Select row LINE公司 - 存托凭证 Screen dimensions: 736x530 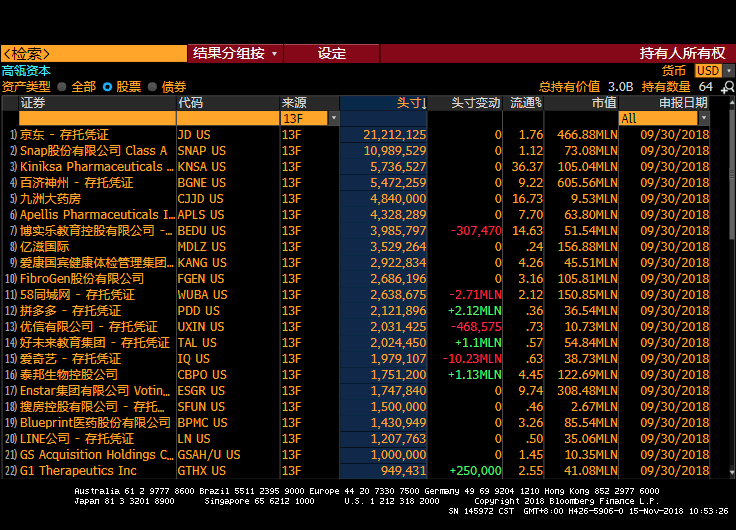pos(357,438)
